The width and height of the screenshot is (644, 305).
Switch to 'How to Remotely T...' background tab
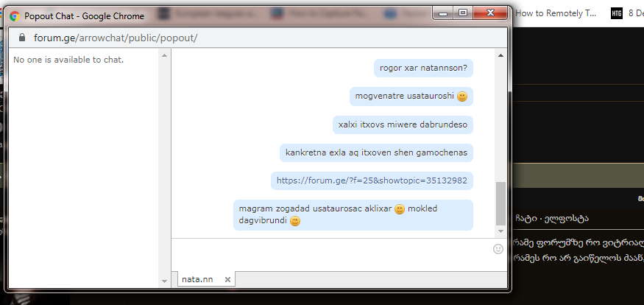click(556, 13)
